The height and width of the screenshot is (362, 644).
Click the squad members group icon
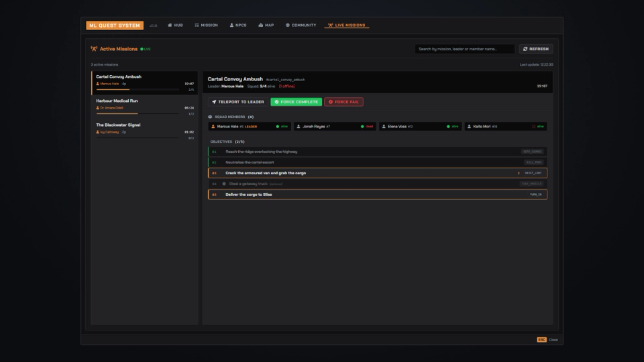(210, 117)
